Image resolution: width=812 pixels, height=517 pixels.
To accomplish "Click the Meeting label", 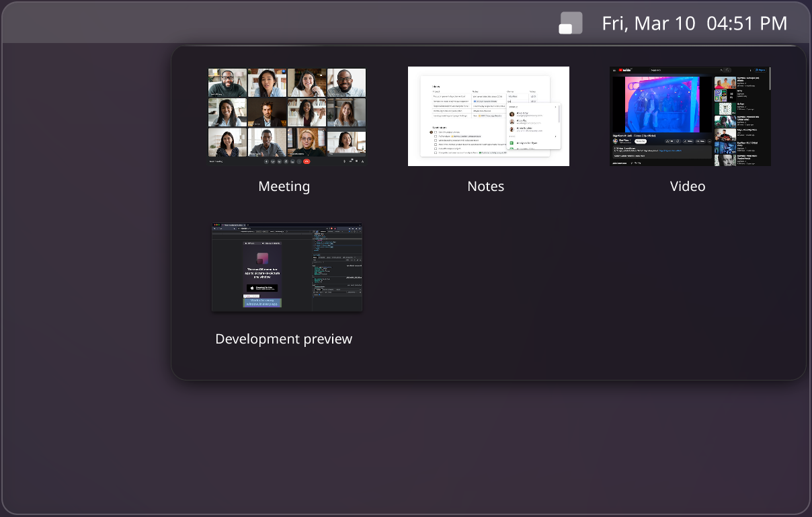I will coord(284,186).
